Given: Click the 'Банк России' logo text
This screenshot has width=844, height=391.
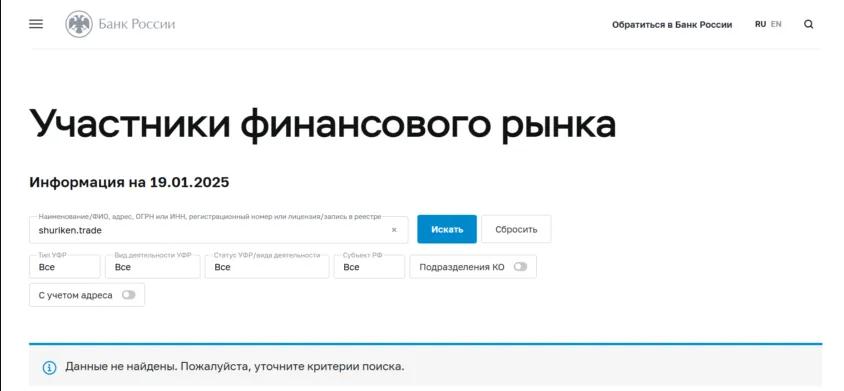Looking at the screenshot, I should 137,24.
